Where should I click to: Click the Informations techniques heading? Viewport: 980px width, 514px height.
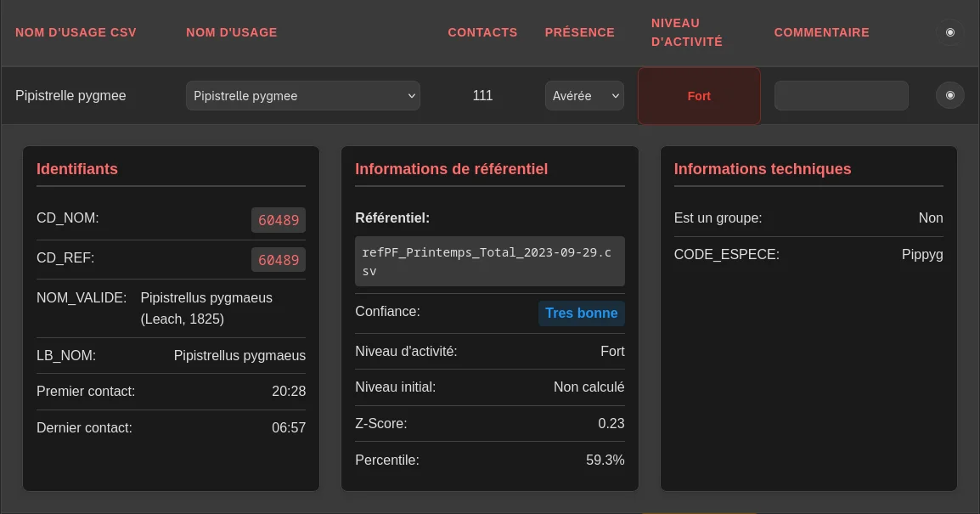point(763,169)
